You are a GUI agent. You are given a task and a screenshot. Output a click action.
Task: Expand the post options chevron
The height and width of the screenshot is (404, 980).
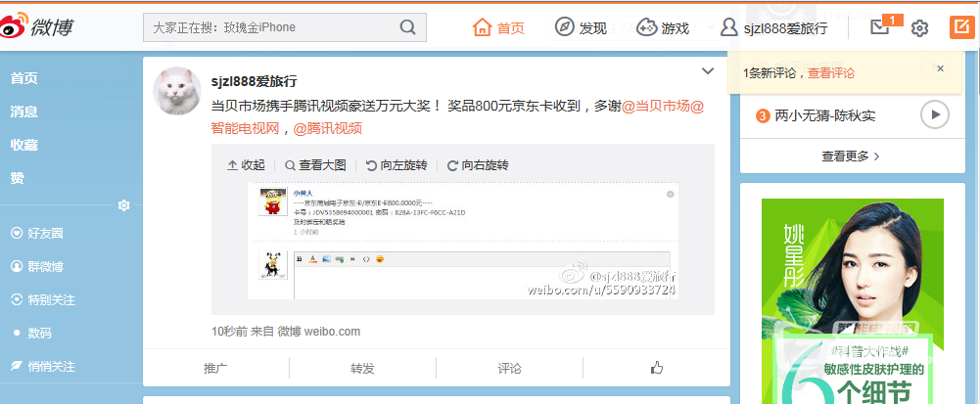(x=708, y=71)
